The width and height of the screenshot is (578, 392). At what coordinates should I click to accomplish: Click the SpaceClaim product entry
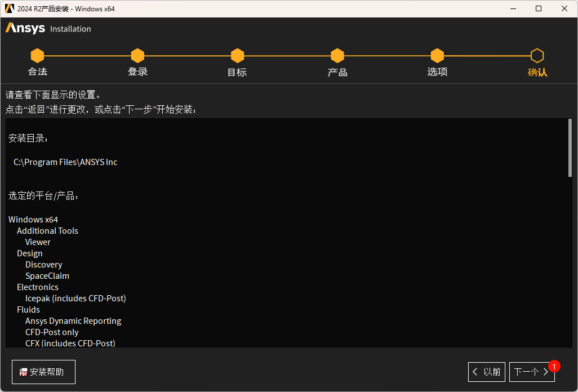(x=47, y=276)
